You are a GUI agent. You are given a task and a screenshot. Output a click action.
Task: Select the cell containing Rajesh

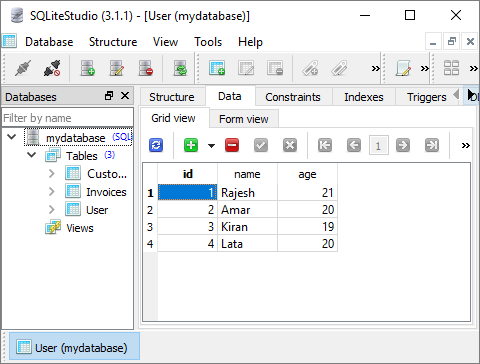coord(247,193)
